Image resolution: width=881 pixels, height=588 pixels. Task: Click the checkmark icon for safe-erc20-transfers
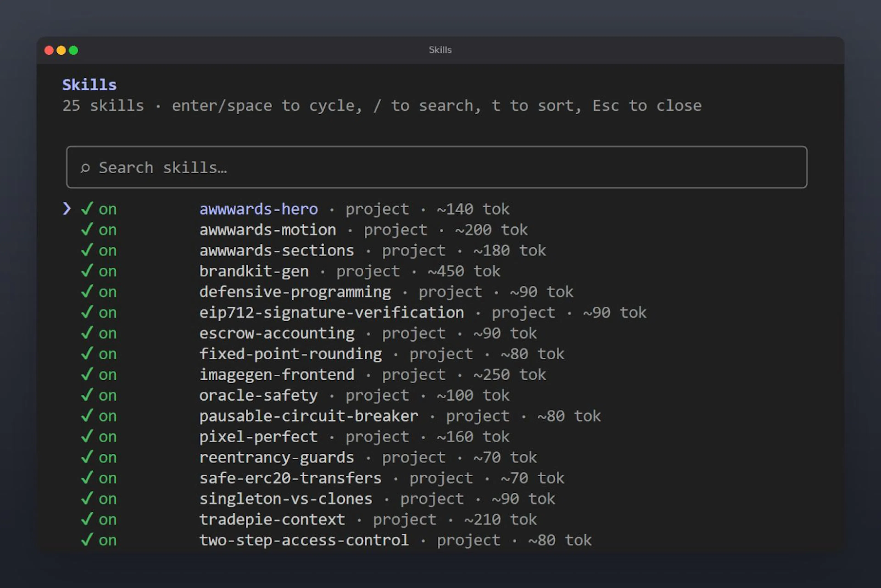pyautogui.click(x=87, y=477)
